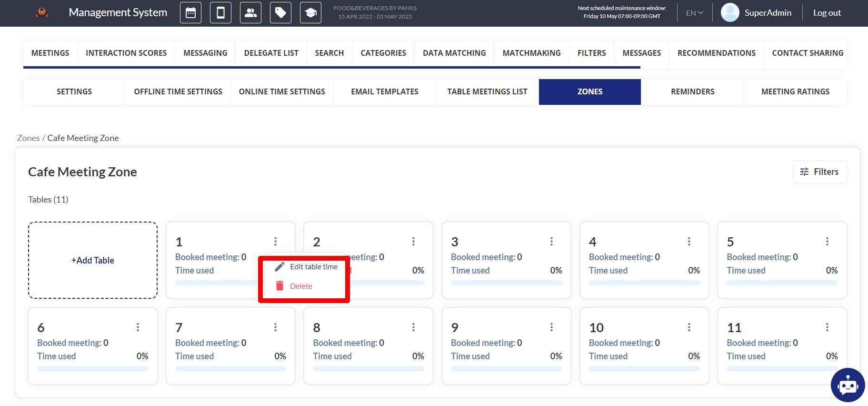Click the Log out link
The height and width of the screenshot is (406, 868).
pos(827,13)
